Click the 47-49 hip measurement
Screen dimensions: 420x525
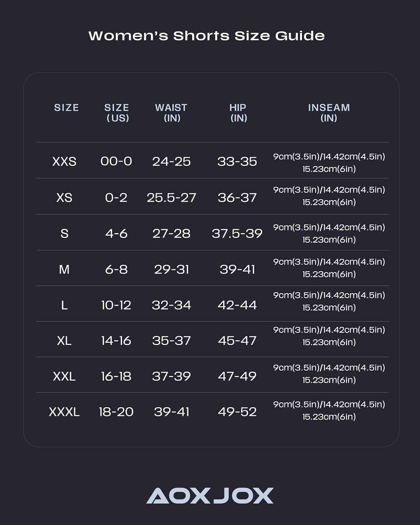(237, 376)
